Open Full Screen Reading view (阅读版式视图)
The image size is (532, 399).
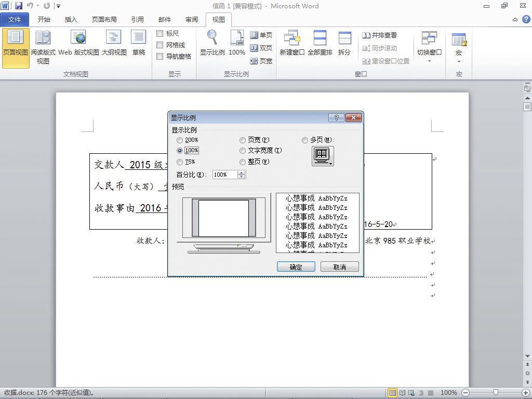[x=43, y=48]
